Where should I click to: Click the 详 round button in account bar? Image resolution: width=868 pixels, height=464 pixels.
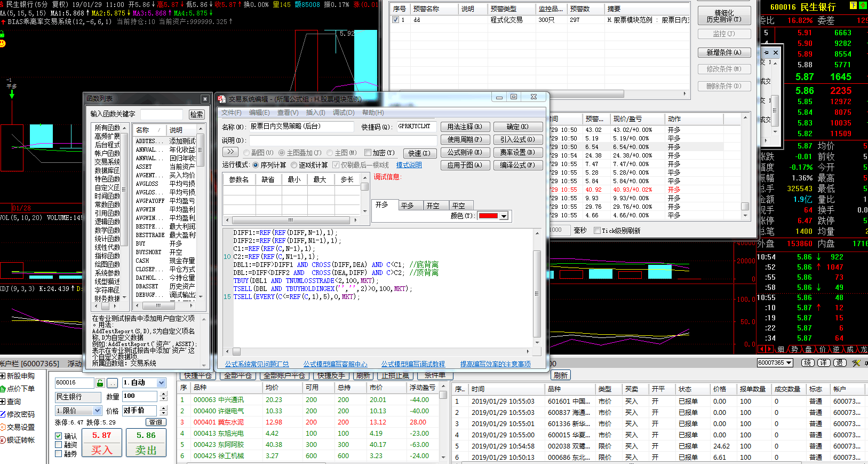pos(824,363)
